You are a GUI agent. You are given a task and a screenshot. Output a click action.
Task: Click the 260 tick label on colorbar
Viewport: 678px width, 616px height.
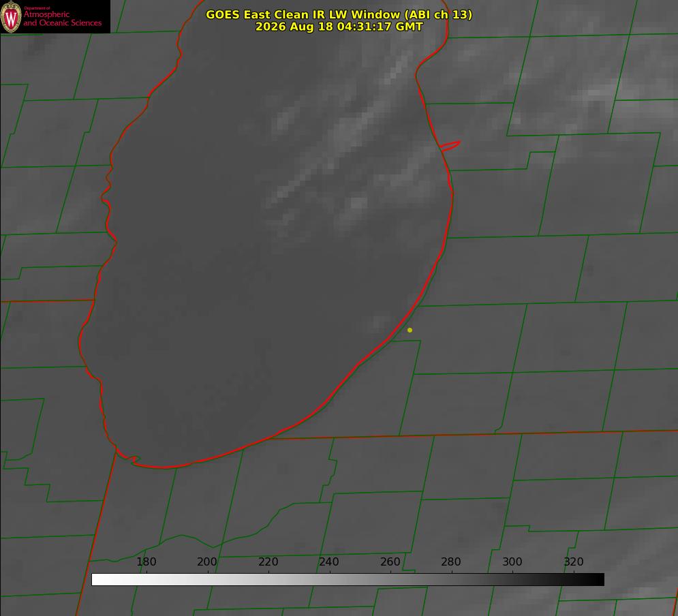pyautogui.click(x=390, y=561)
